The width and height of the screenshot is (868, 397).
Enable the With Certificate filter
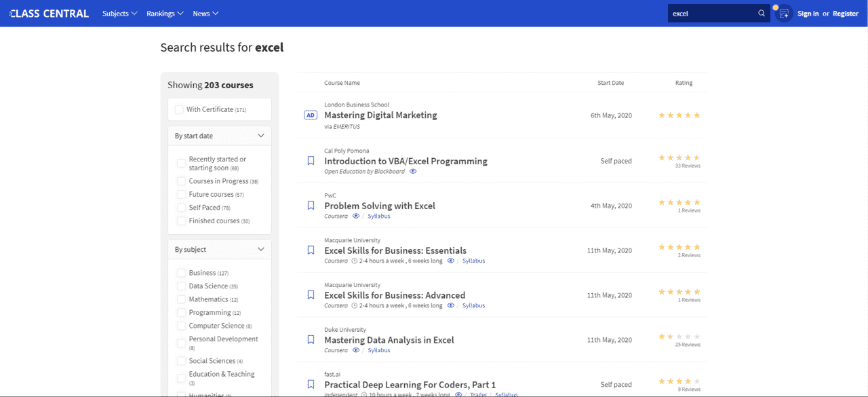(x=179, y=109)
